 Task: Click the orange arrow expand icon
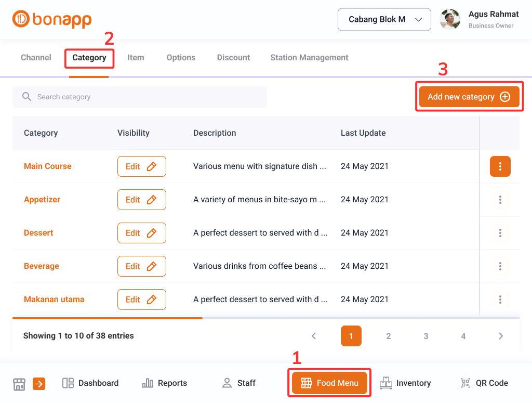click(39, 384)
